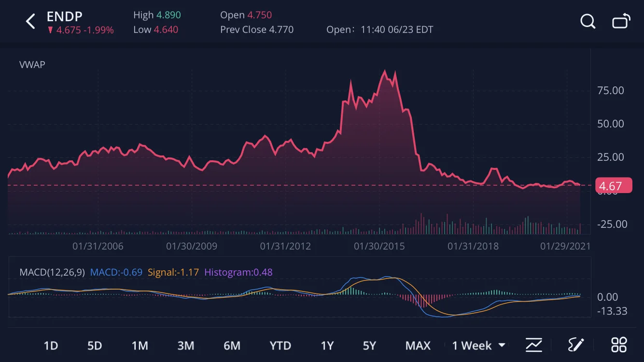
Task: Show year-to-date YTD range
Action: tap(280, 346)
